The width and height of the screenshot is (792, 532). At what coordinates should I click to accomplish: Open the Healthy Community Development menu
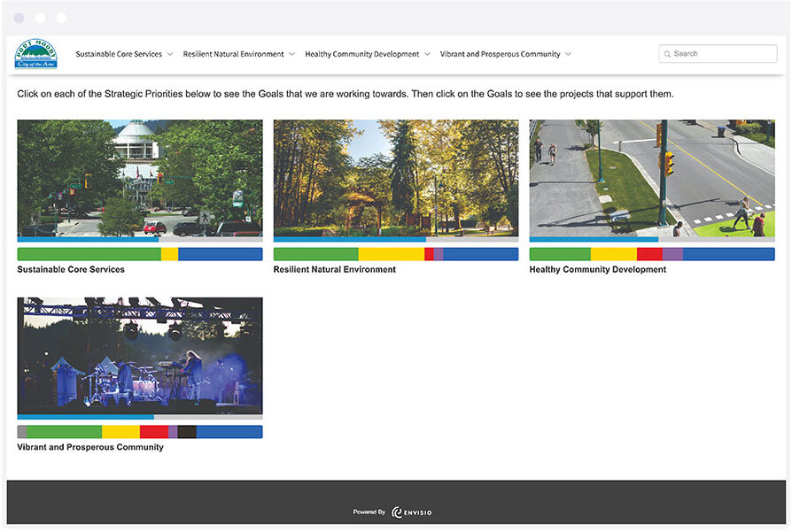tap(361, 54)
